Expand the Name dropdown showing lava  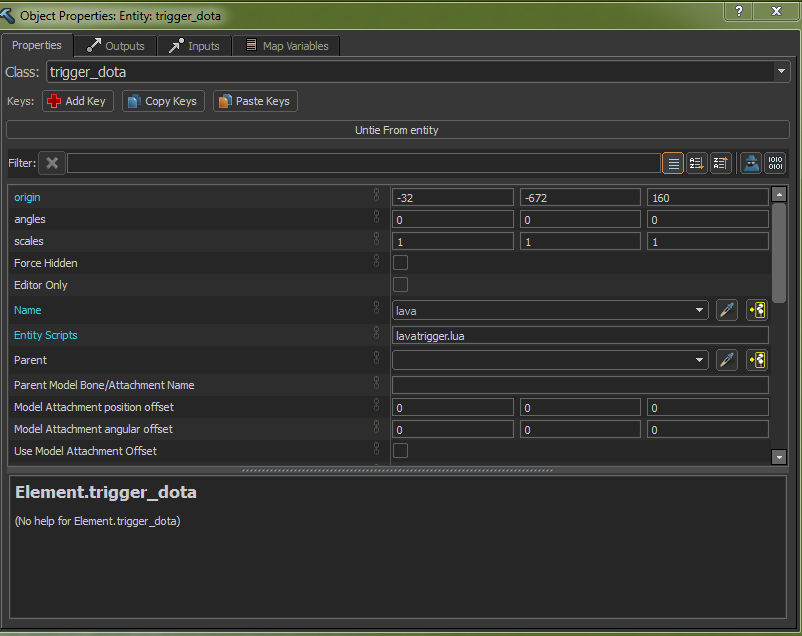coord(699,311)
